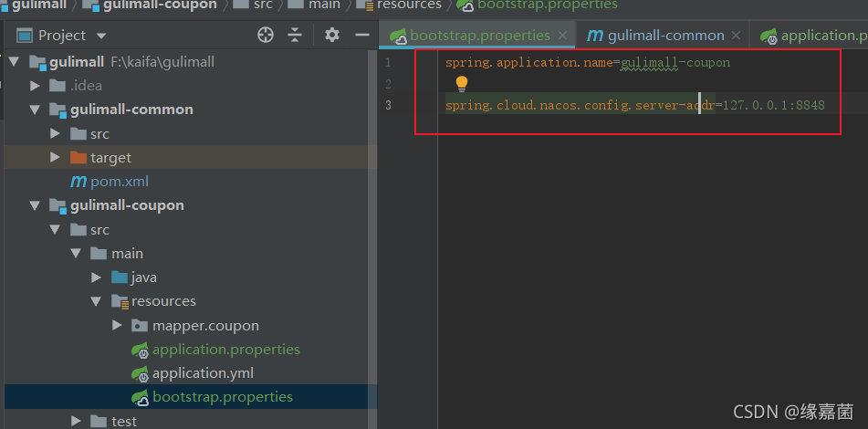This screenshot has height=429, width=868.
Task: Click the Spring cloud icon beside bootstrap.properties in tree
Action: click(140, 397)
